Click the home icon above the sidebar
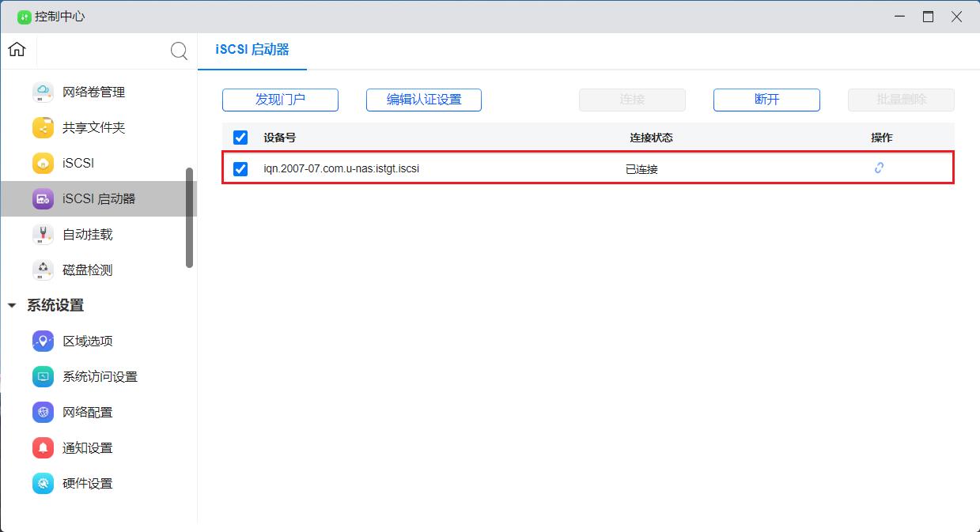Screen dimensions: 980x532 [x=16, y=49]
